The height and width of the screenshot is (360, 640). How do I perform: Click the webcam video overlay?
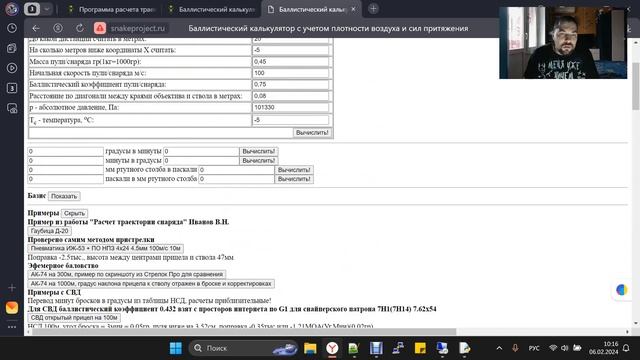[563, 43]
